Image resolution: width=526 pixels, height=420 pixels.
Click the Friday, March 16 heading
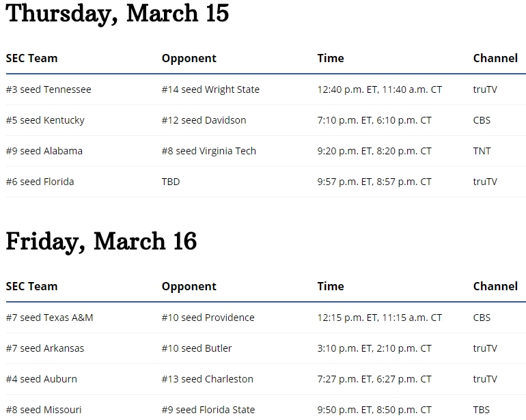pos(101,242)
